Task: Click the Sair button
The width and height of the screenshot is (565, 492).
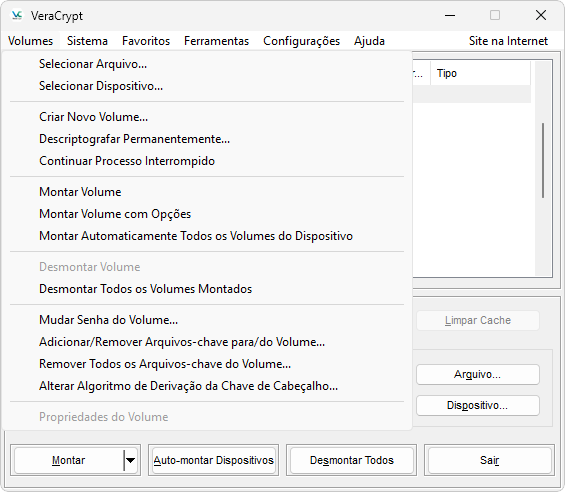Action: (489, 460)
